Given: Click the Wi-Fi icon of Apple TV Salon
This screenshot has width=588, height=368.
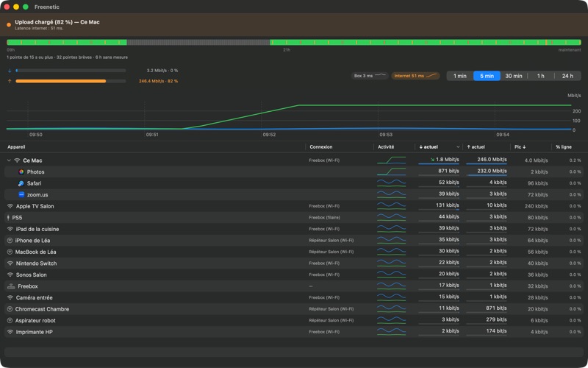Looking at the screenshot, I should pos(10,206).
